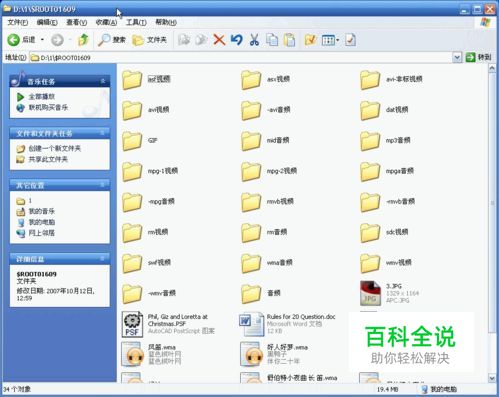Toggle the Folders (文件夹) tree pane
The height and width of the screenshot is (397, 499).
pos(149,40)
